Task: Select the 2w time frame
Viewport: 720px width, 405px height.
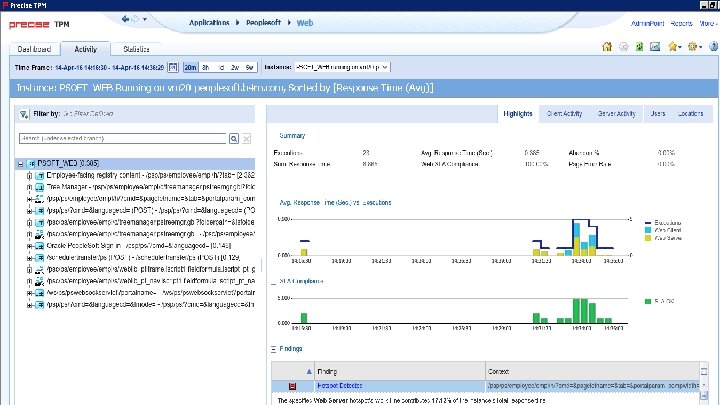Action: [235, 67]
